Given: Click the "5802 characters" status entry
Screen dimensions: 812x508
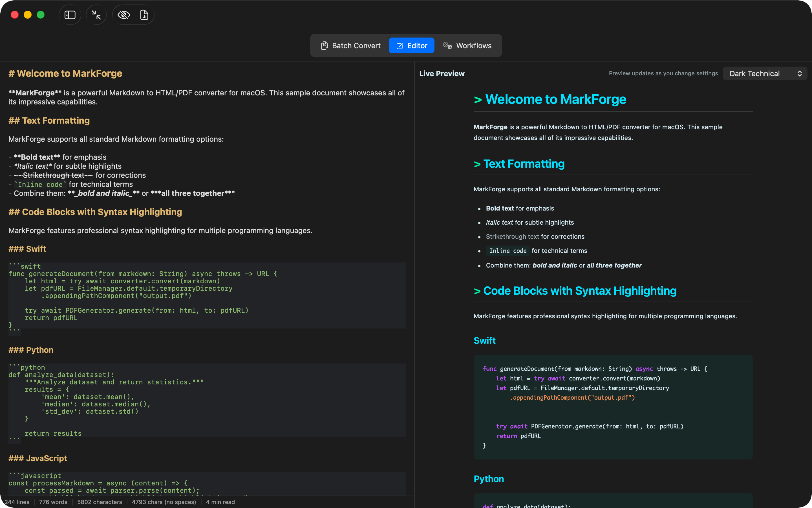Looking at the screenshot, I should point(100,502).
